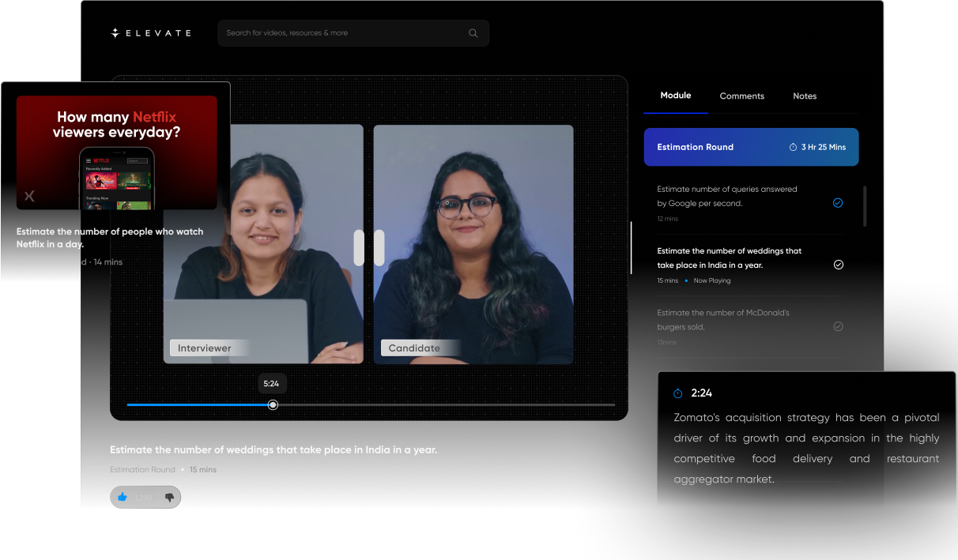Click the blue thumbs-up like icon
958x560 pixels.
pyautogui.click(x=122, y=497)
